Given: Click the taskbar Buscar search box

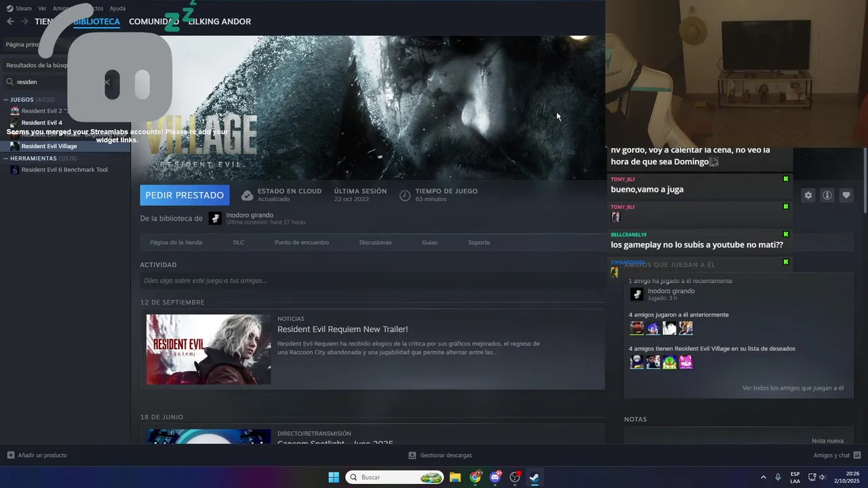Looking at the screenshot, I should (x=395, y=477).
